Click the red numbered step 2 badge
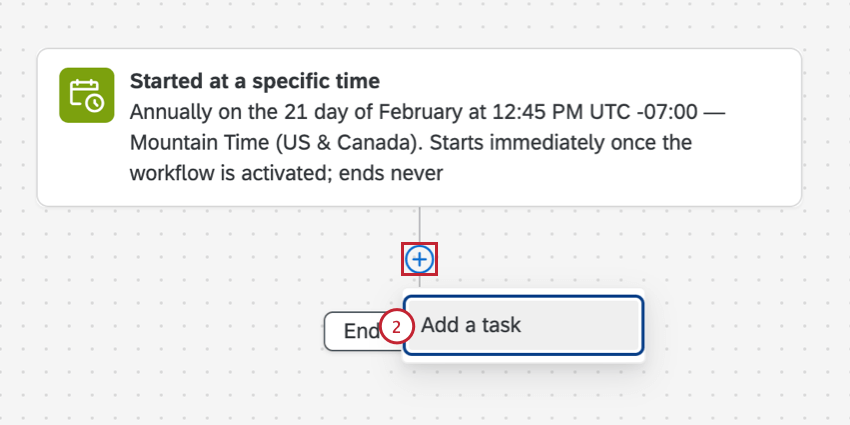The height and width of the screenshot is (425, 850). coord(397,327)
